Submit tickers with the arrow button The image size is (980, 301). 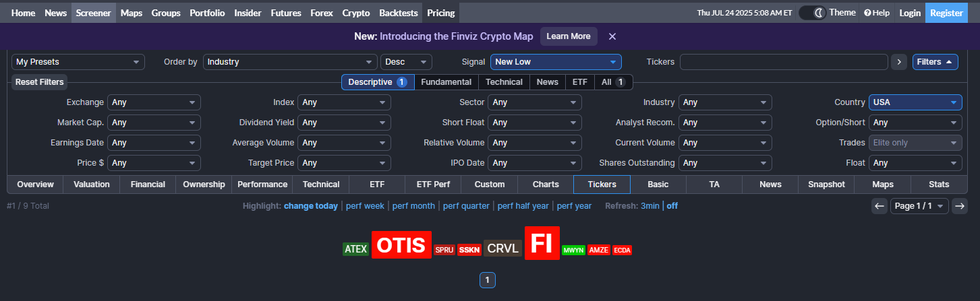coord(899,62)
